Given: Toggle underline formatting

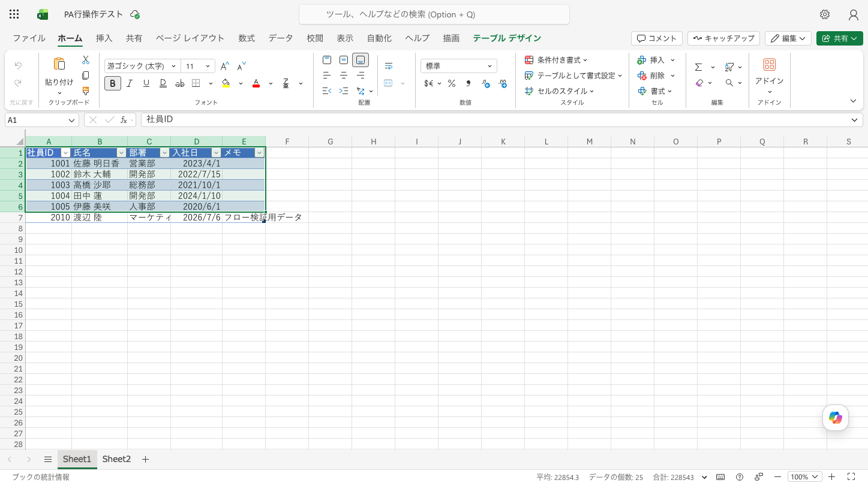Looking at the screenshot, I should tap(146, 83).
